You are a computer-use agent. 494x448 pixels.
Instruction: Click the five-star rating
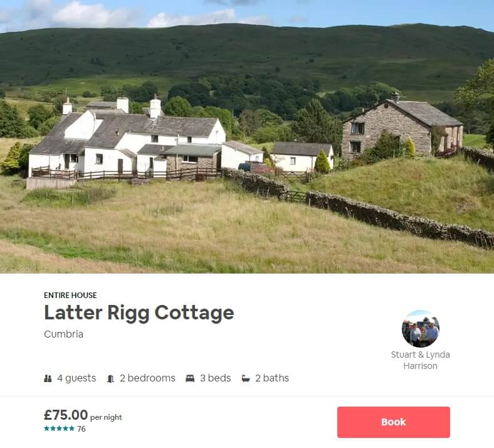coord(59,428)
